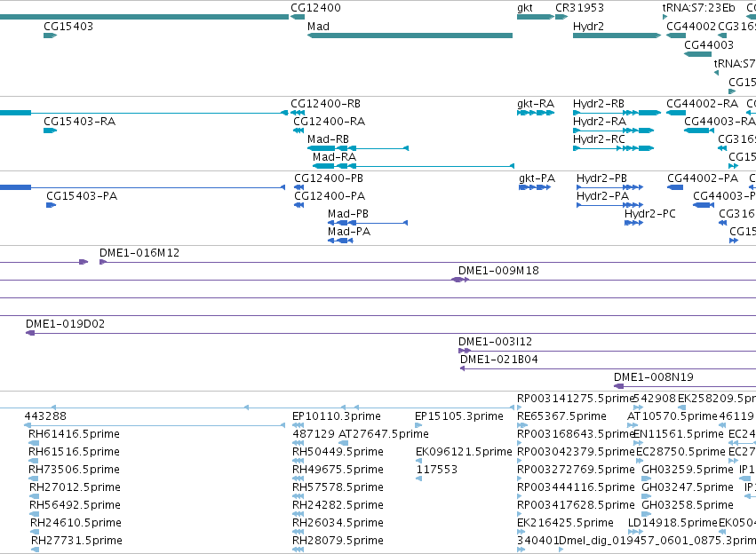Click the Mad-RA transcript label
This screenshot has height=554, width=756.
[x=334, y=157]
